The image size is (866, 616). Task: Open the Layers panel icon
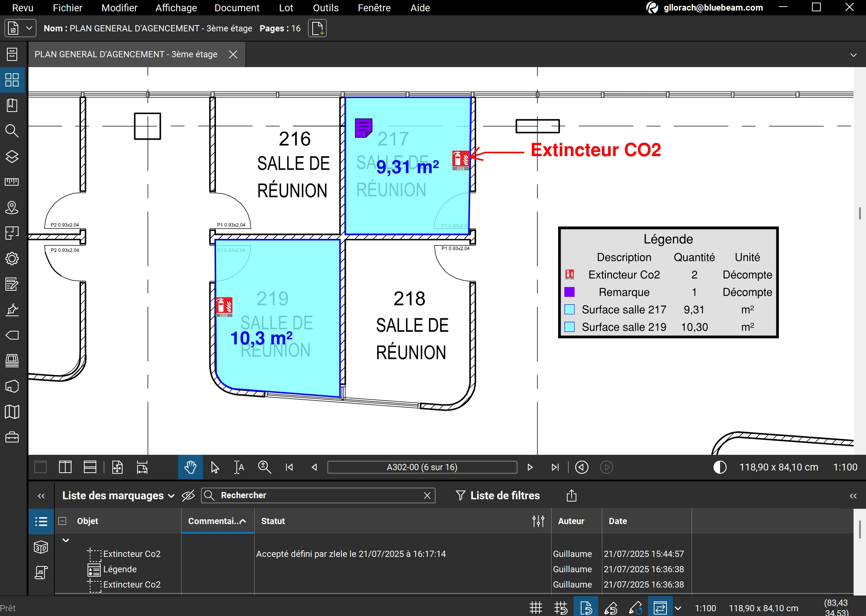click(12, 156)
